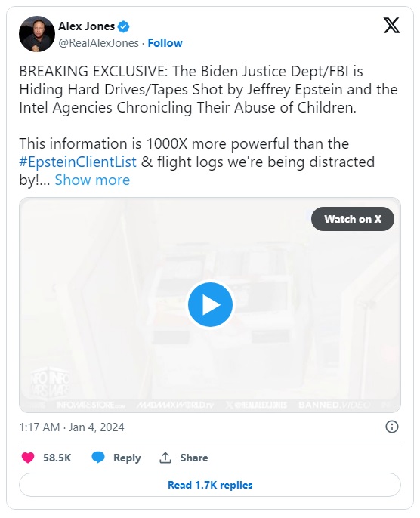The width and height of the screenshot is (420, 518).
Task: Click the X logo icon
Action: 391,26
